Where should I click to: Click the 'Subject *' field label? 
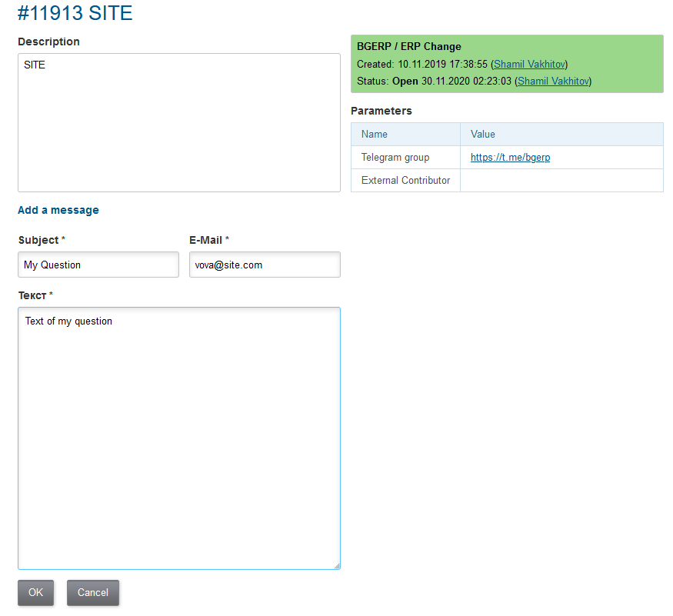tap(42, 241)
